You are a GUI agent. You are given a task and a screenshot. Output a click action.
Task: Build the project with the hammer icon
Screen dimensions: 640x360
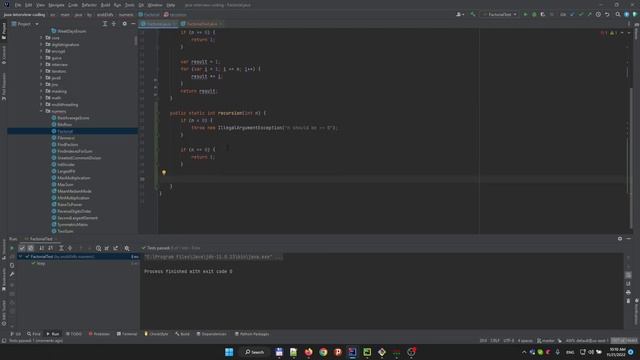pos(473,14)
